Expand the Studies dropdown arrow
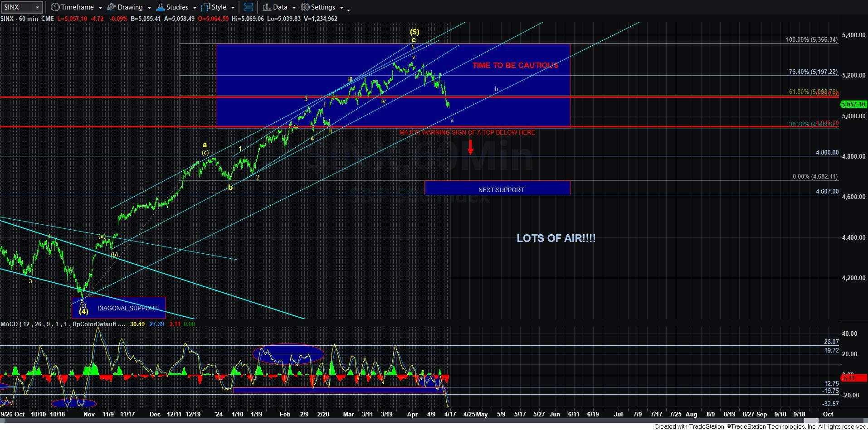Image resolution: width=868 pixels, height=430 pixels. (194, 8)
